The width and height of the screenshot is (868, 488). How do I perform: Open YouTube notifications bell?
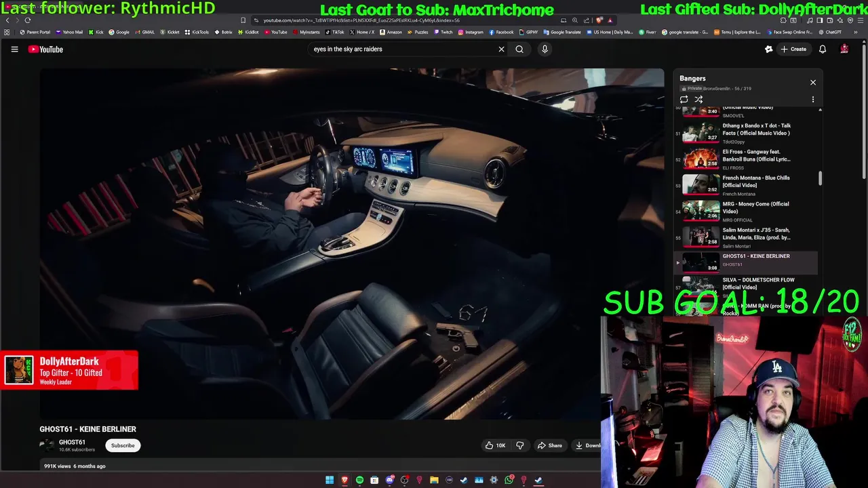click(823, 49)
